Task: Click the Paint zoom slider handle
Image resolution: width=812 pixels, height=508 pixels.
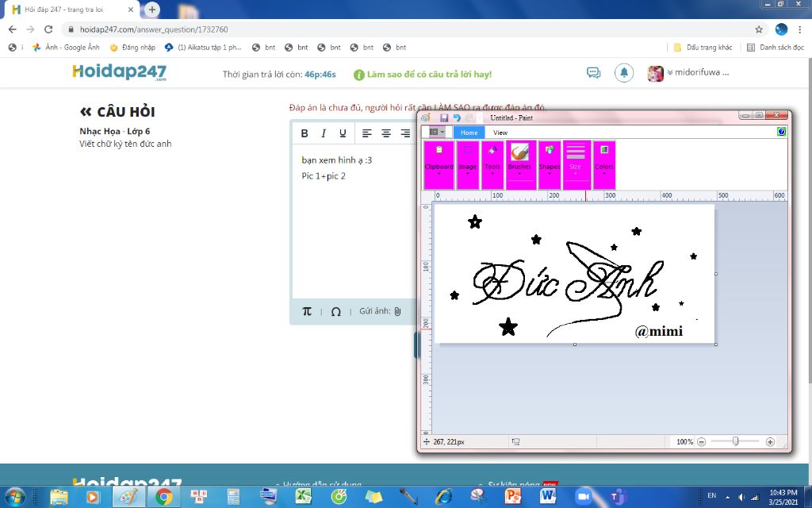Action: [x=735, y=441]
